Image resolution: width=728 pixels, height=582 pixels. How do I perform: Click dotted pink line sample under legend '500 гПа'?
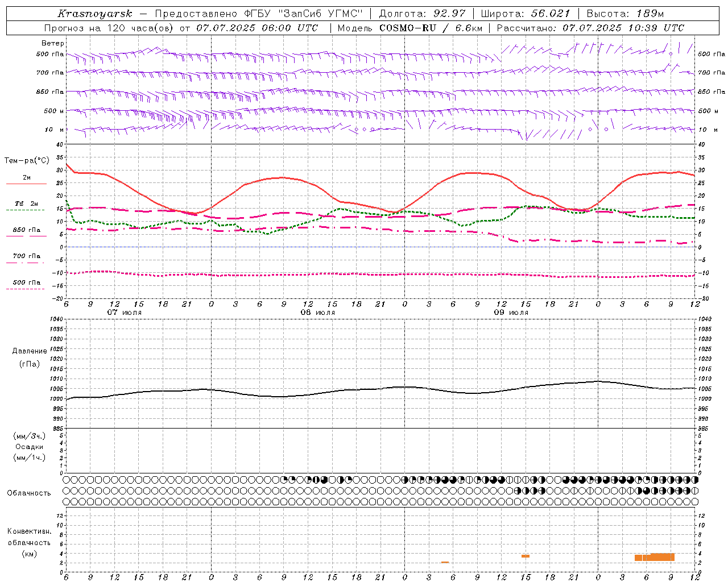click(25, 289)
